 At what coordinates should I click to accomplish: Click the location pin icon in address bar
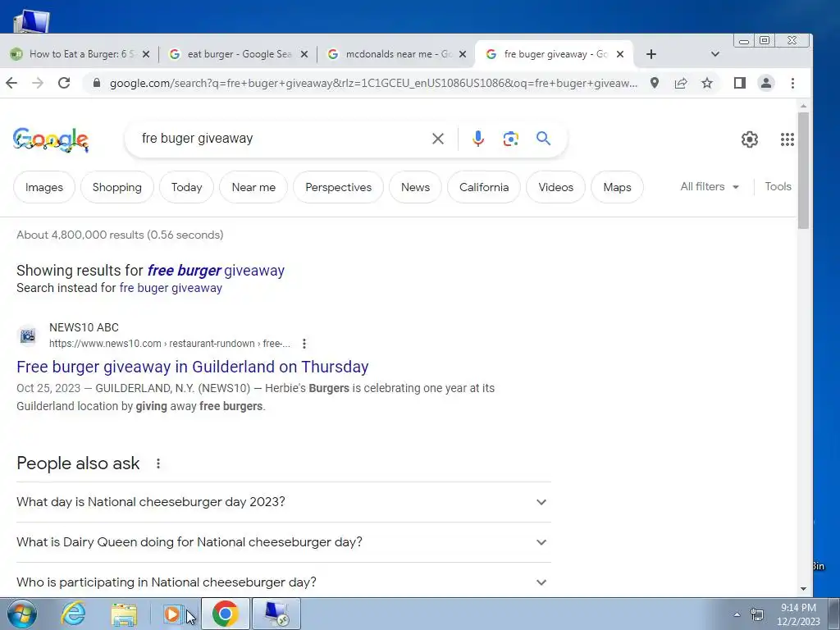coord(654,83)
